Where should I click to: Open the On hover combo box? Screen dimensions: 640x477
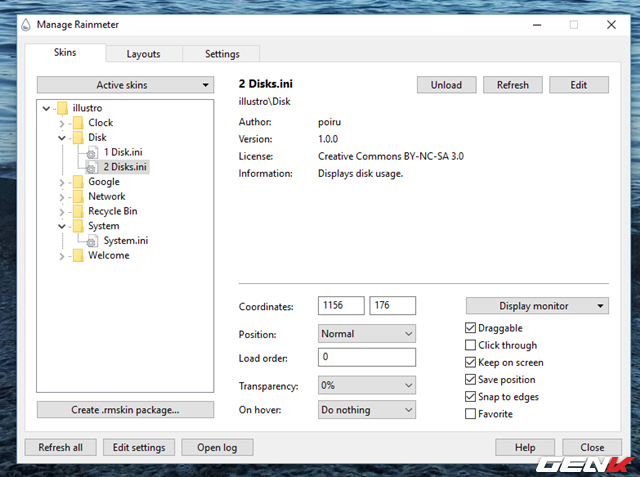click(x=367, y=410)
